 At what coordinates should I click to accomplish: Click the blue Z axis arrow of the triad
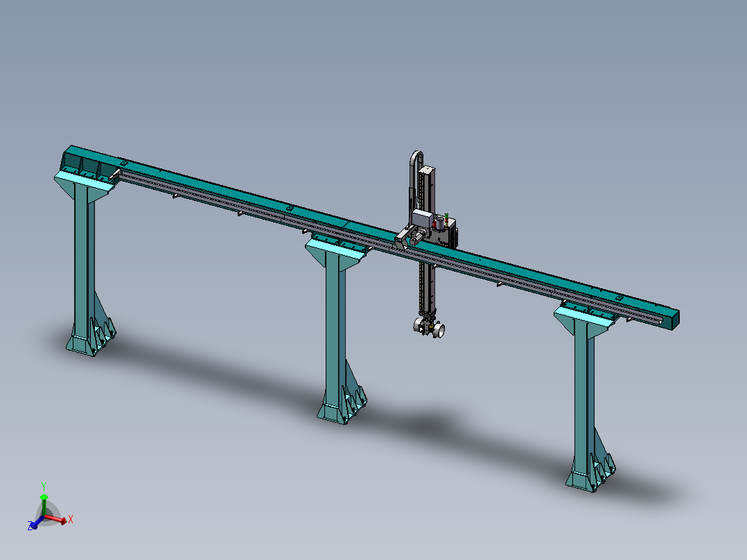tap(36, 523)
